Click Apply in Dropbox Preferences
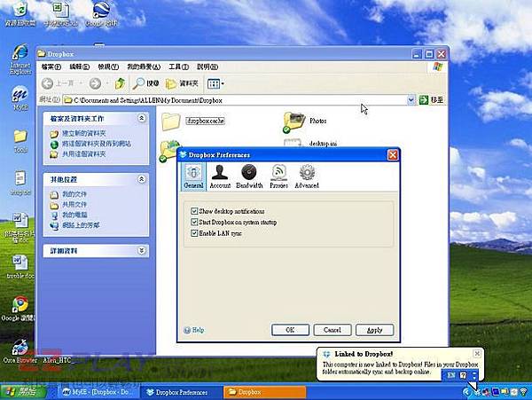This screenshot has height=400, width=532. click(x=374, y=330)
